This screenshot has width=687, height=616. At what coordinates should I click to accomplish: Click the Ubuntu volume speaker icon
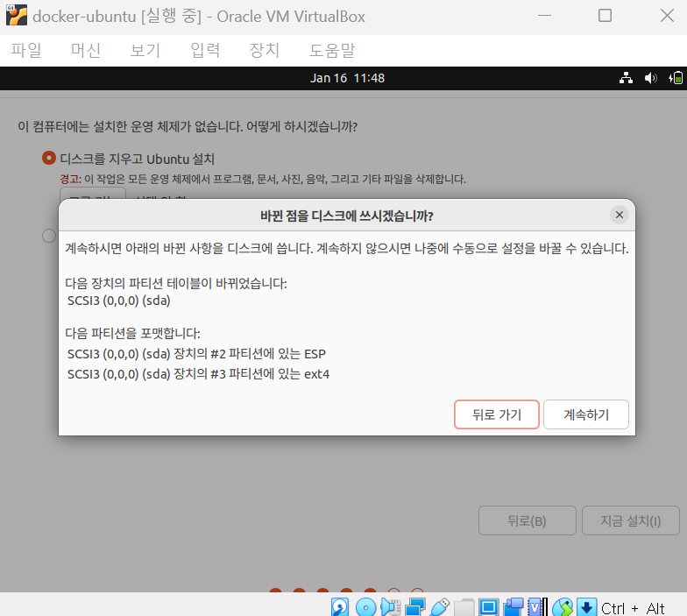pos(650,79)
